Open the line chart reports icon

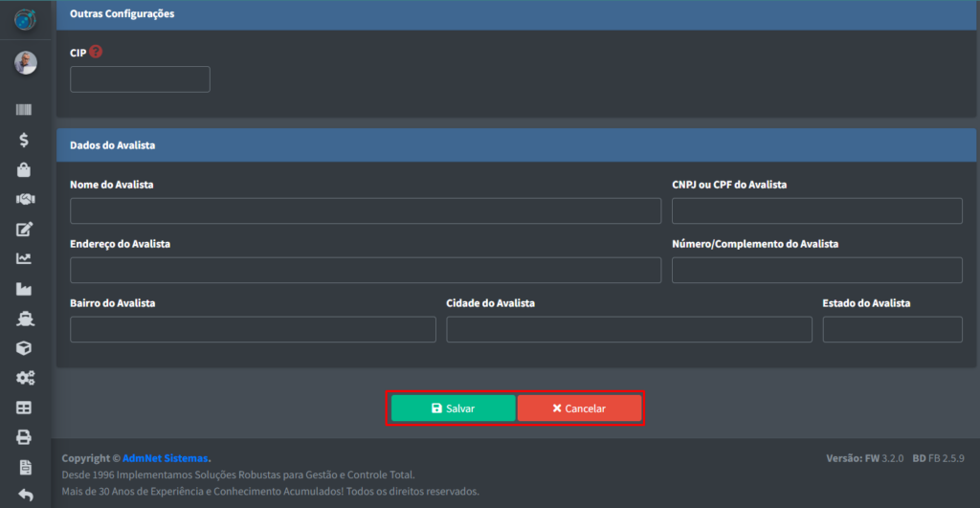(x=25, y=258)
